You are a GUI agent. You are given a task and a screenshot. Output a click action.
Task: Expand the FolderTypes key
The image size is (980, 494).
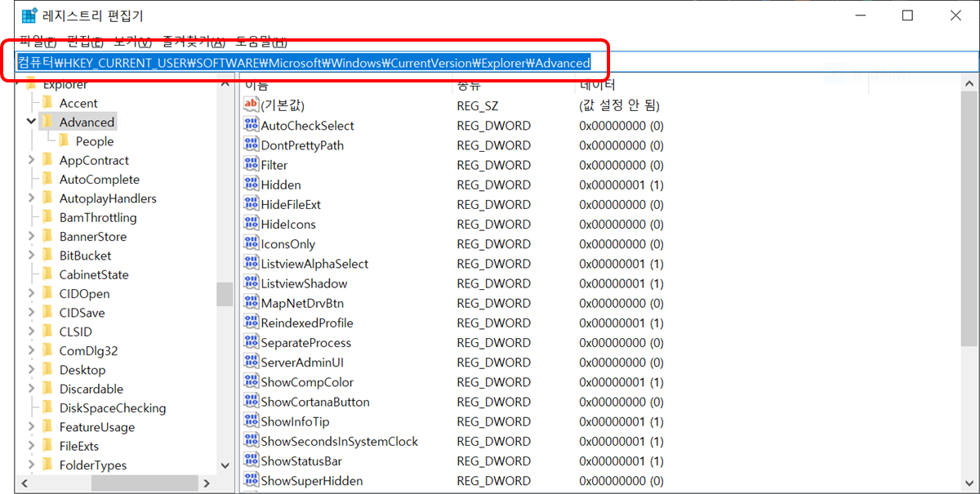(31, 465)
